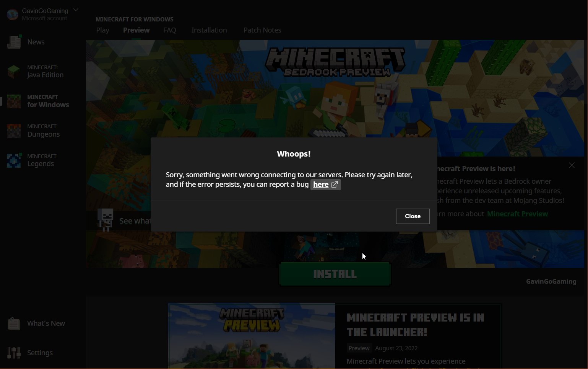The width and height of the screenshot is (588, 369).
Task: Open the Minecraft Preview green link
Action: (x=518, y=214)
